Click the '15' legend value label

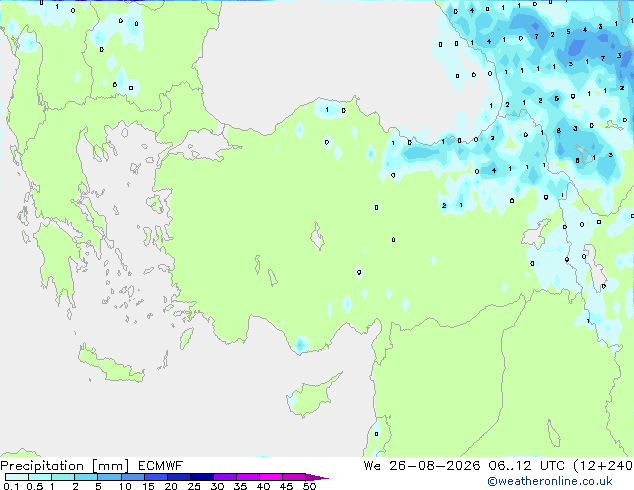tap(148, 486)
